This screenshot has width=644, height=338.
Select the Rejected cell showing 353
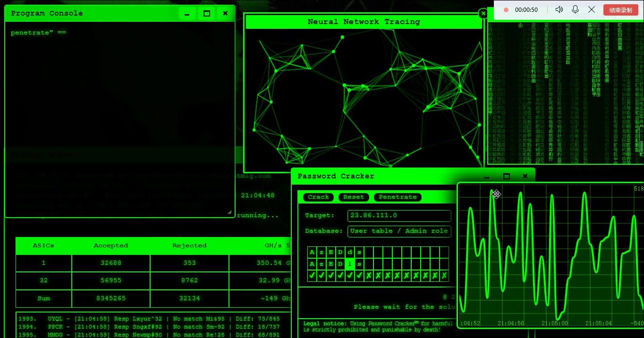pyautogui.click(x=189, y=263)
